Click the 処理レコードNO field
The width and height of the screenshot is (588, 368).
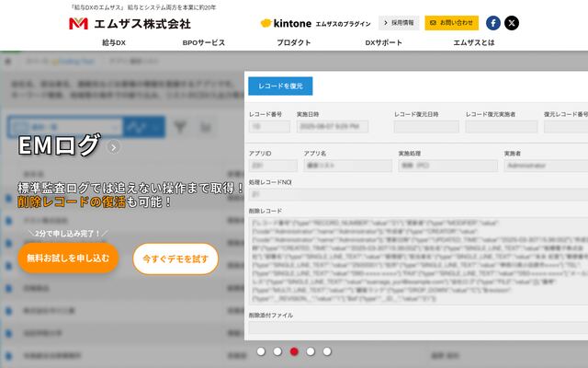pyautogui.click(x=418, y=194)
